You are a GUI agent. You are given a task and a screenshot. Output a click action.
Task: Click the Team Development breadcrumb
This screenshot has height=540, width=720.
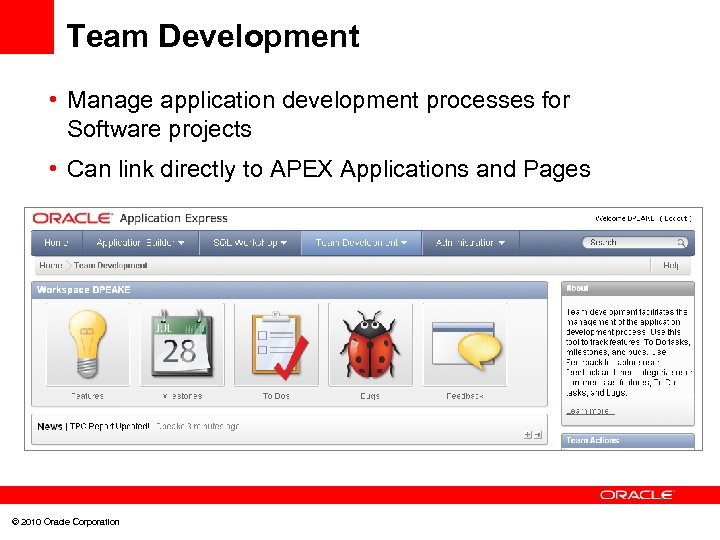[x=111, y=265]
